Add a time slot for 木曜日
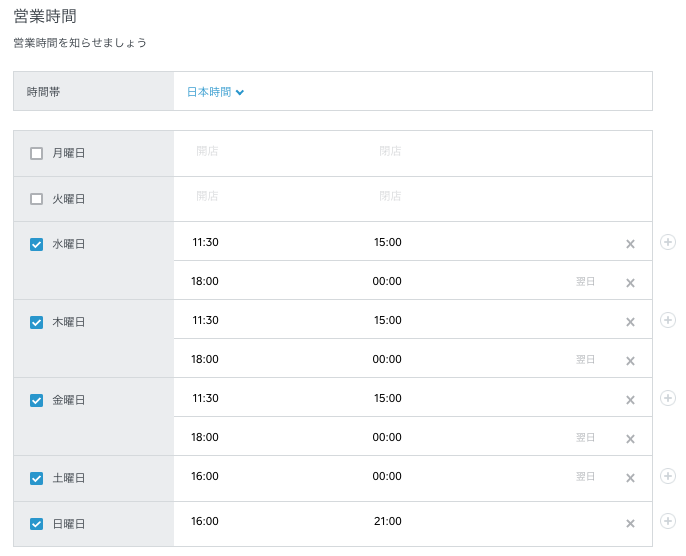 point(668,320)
